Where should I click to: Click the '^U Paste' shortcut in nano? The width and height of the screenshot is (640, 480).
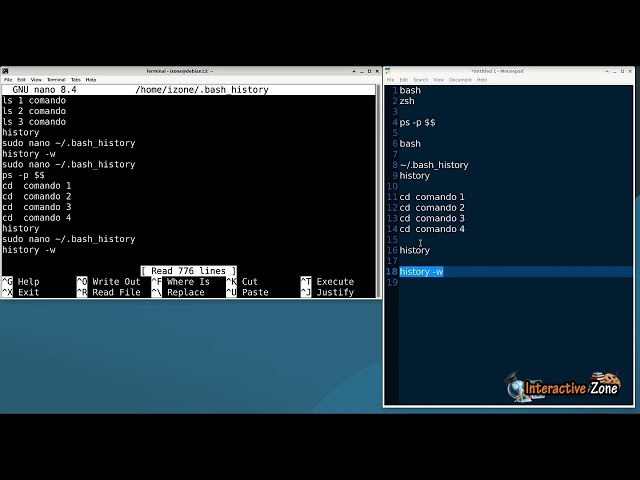(x=247, y=292)
